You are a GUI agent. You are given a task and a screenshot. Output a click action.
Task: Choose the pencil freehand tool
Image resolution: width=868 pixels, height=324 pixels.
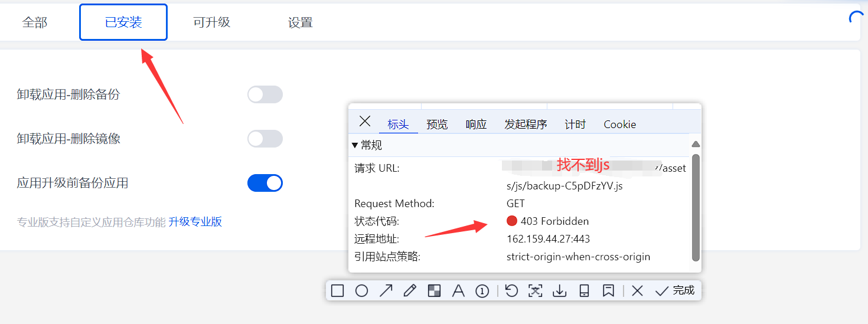[x=410, y=290]
